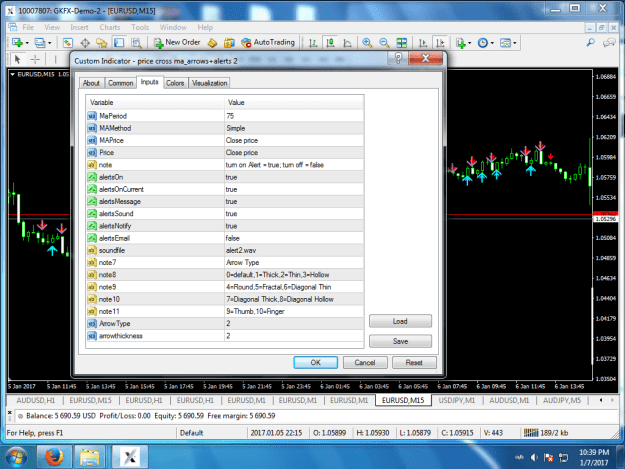
Task: Switch chart to Candlesticks icon
Action: (330, 43)
